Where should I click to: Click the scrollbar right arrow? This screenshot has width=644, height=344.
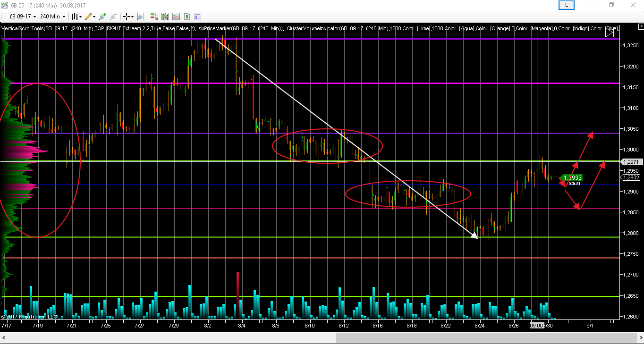(x=640, y=338)
